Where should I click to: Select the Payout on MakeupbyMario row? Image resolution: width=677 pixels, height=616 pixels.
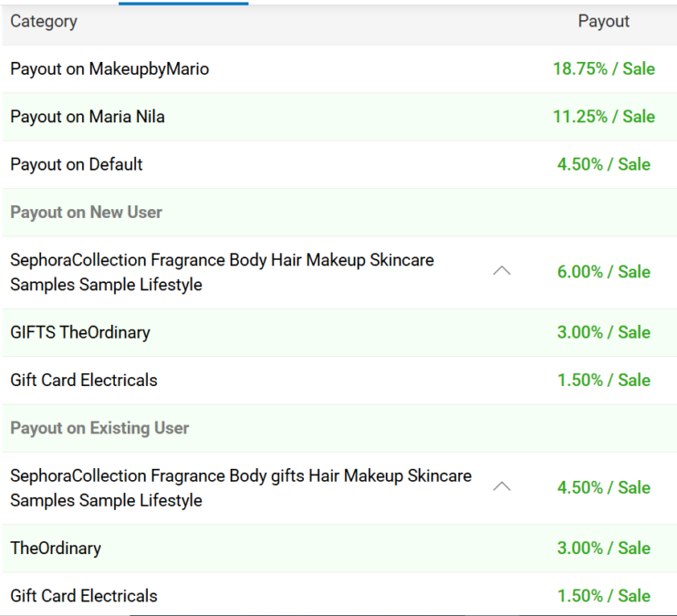coord(109,68)
